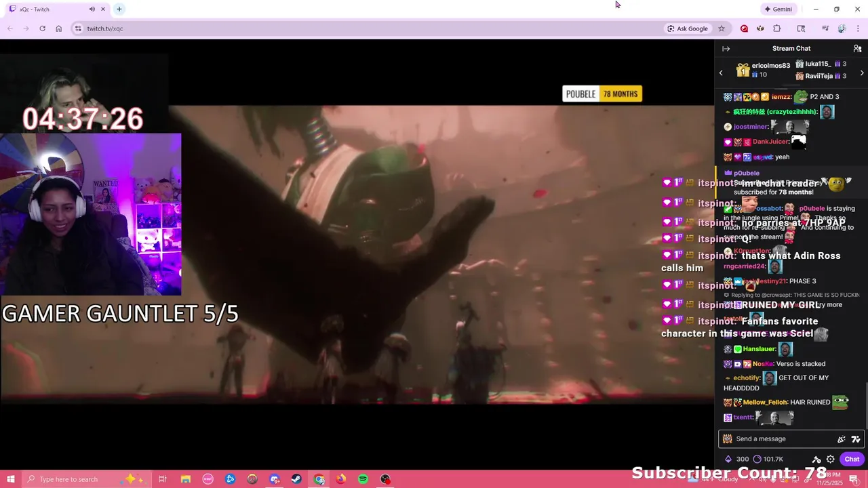Open Battle.net from the taskbar

click(x=231, y=479)
